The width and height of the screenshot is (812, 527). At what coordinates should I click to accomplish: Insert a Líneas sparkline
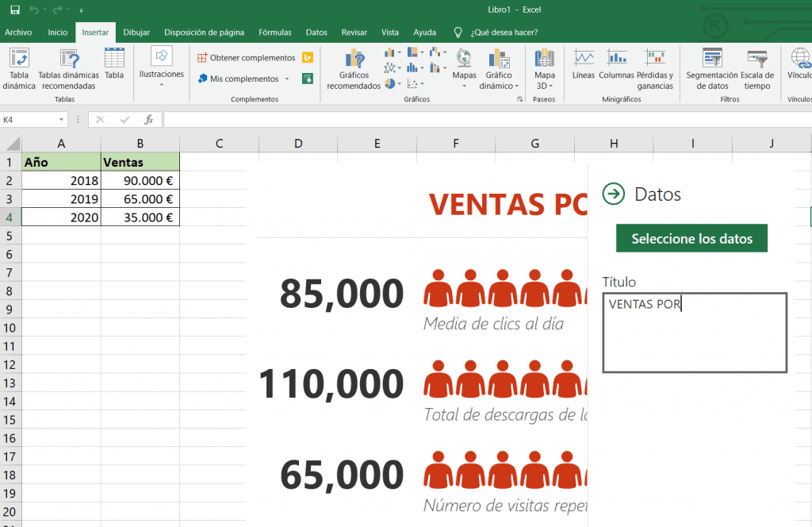click(x=584, y=63)
